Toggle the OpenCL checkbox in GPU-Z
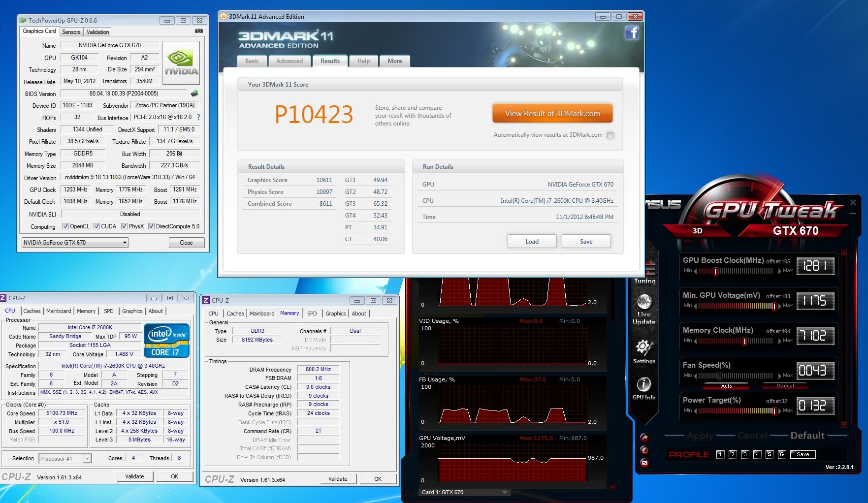The width and height of the screenshot is (868, 503). (x=65, y=226)
